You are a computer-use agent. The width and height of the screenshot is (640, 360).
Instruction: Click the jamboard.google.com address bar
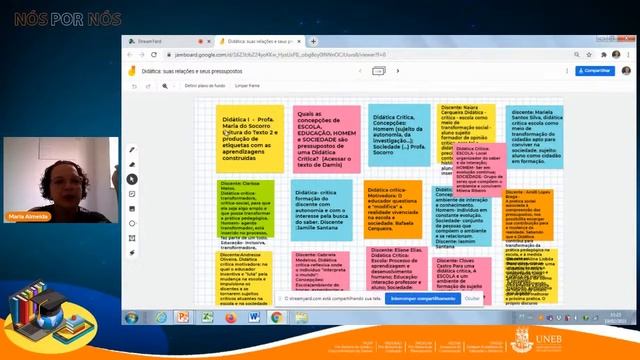[280, 54]
